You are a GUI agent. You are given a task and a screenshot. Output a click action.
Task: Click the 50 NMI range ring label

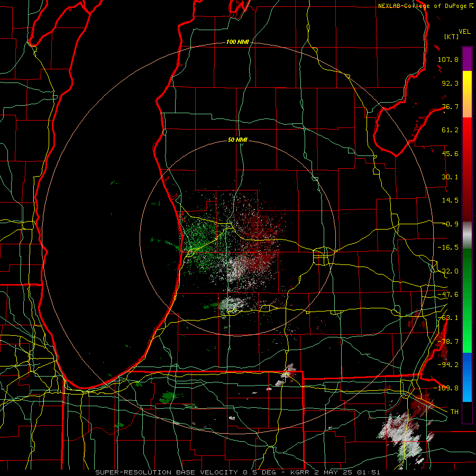237,140
